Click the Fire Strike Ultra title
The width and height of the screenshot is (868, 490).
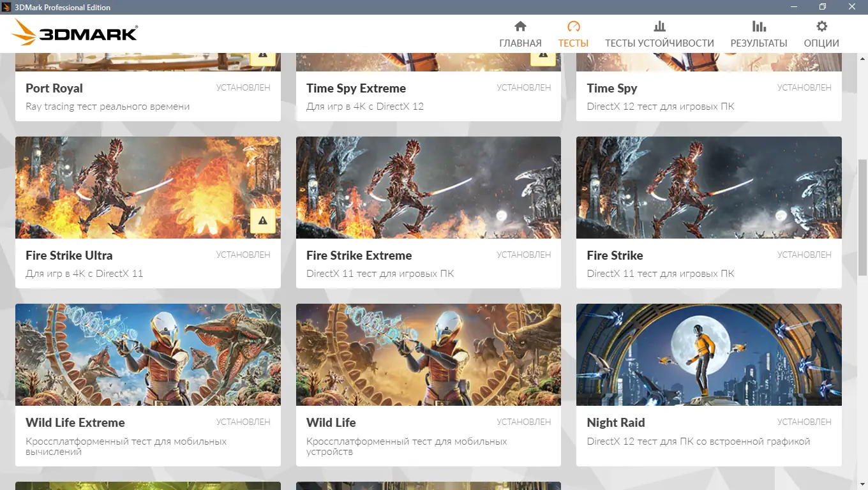click(x=69, y=255)
